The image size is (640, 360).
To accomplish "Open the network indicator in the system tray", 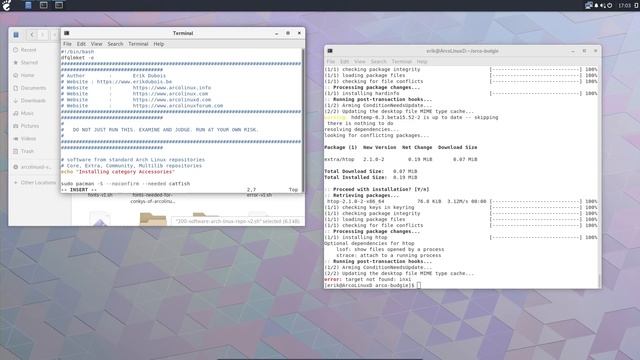I will pyautogui.click(x=589, y=5).
